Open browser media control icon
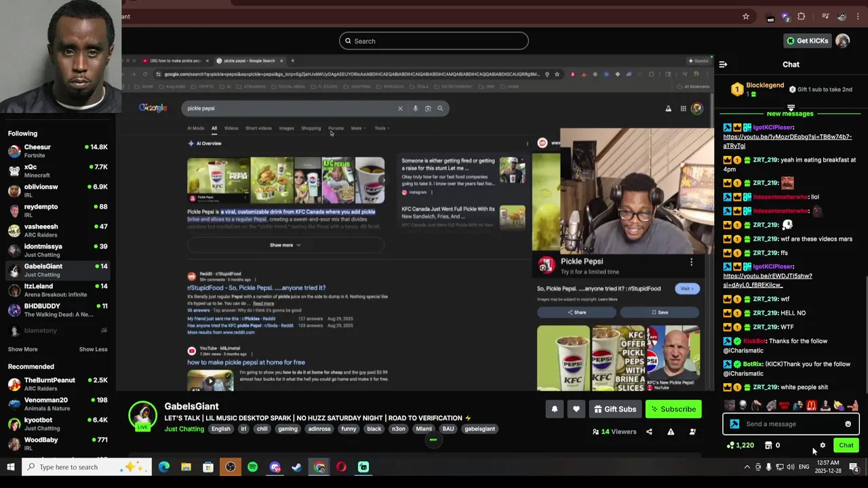 [825, 16]
